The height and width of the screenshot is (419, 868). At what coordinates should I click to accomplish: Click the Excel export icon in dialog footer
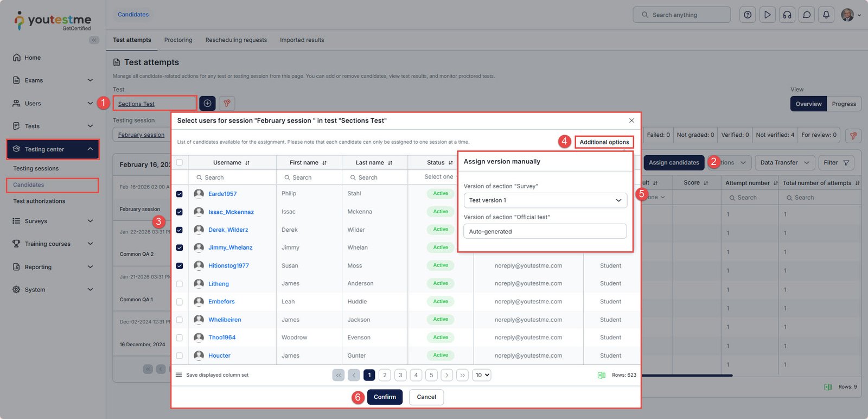(x=601, y=375)
